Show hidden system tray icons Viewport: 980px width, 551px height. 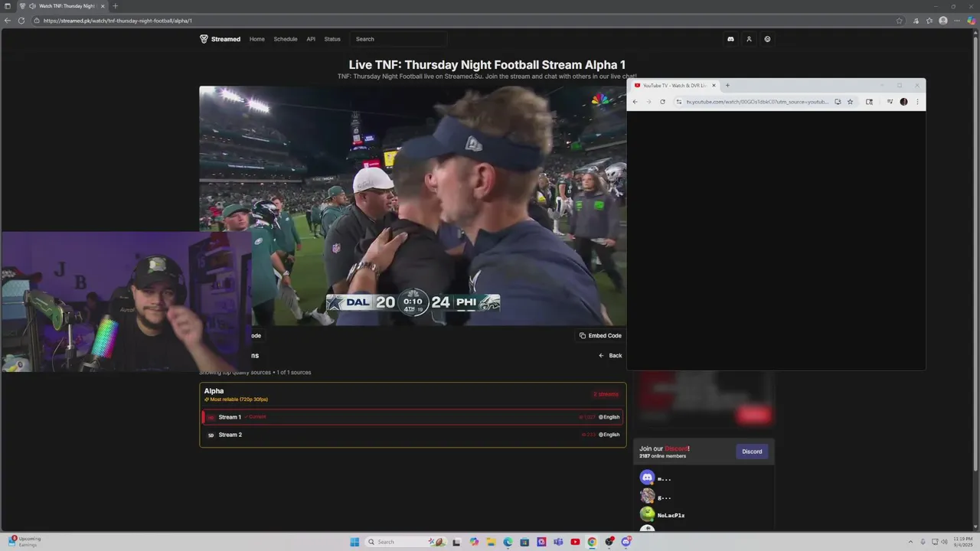click(910, 542)
